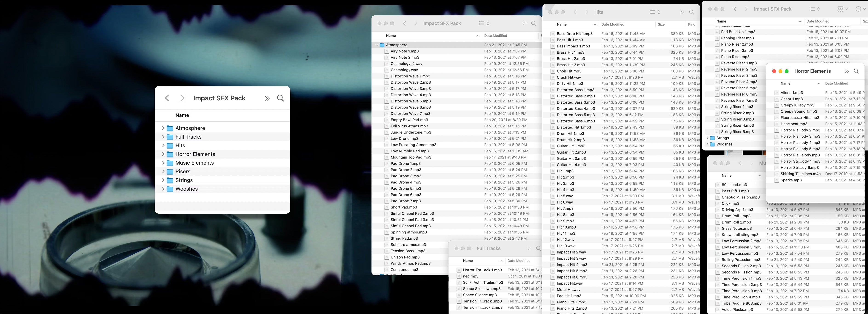Click forward arrow in the Hits window
The width and height of the screenshot is (868, 314).
coord(587,12)
